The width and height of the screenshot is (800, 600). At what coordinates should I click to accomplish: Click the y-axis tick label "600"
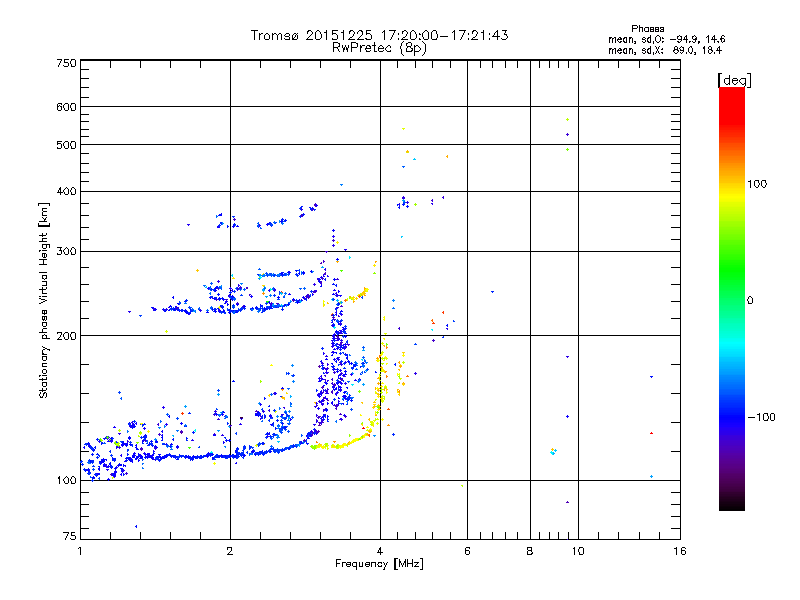coord(67,107)
